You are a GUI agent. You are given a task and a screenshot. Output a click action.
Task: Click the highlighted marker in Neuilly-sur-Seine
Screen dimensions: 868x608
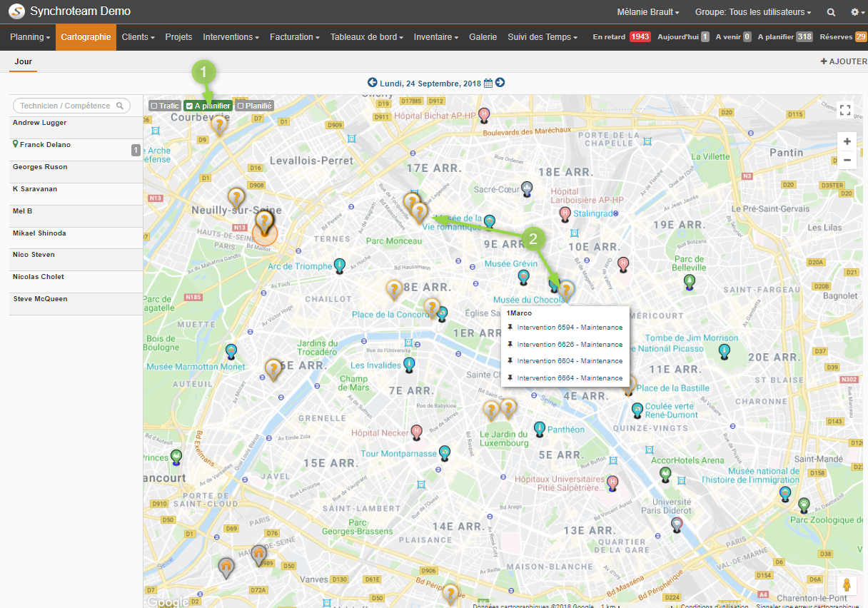pyautogui.click(x=265, y=223)
